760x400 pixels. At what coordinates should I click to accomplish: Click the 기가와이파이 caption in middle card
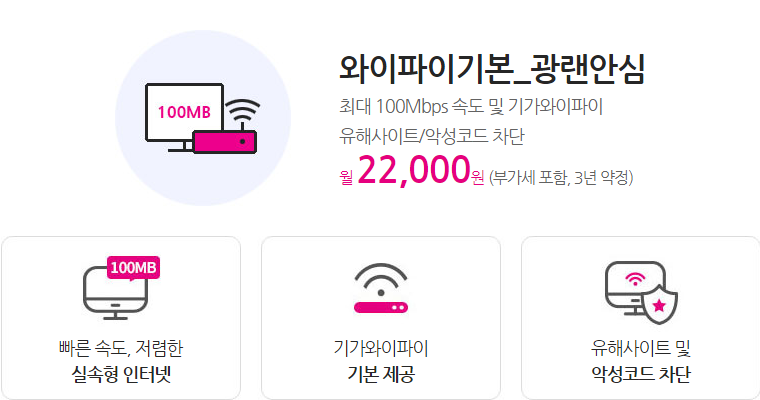coord(381,348)
